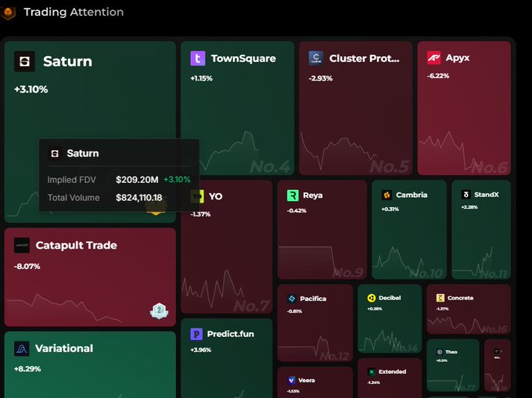Click the "+0.31%" change value
The image size is (532, 398).
pos(390,210)
